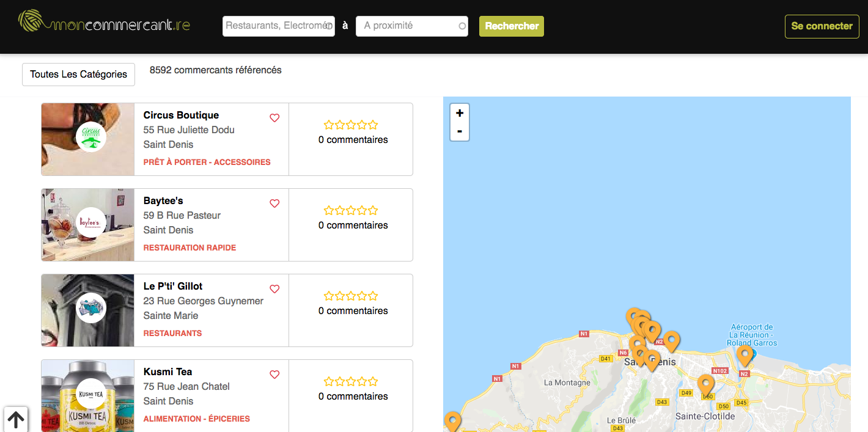Click address 59 B Rue Pasteur
The width and height of the screenshot is (868, 432).
pyautogui.click(x=182, y=216)
